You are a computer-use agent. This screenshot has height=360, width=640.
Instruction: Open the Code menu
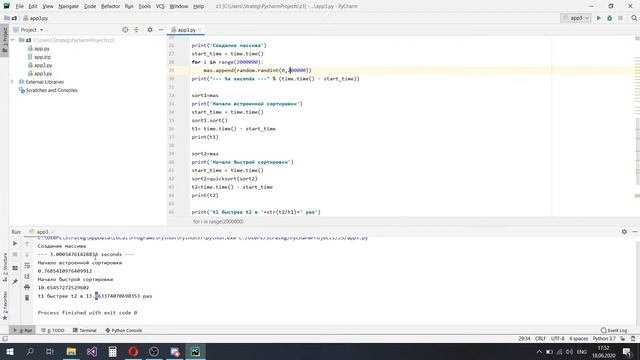(x=90, y=6)
